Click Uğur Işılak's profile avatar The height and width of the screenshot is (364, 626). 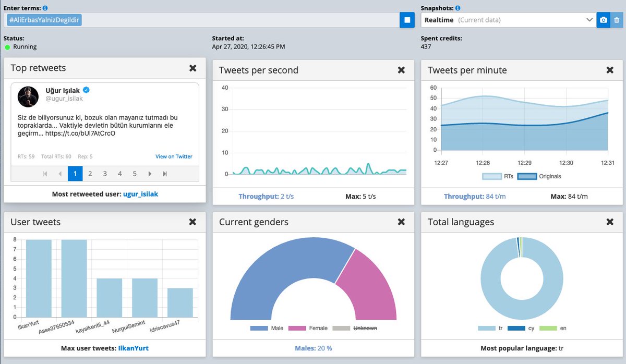(x=28, y=97)
